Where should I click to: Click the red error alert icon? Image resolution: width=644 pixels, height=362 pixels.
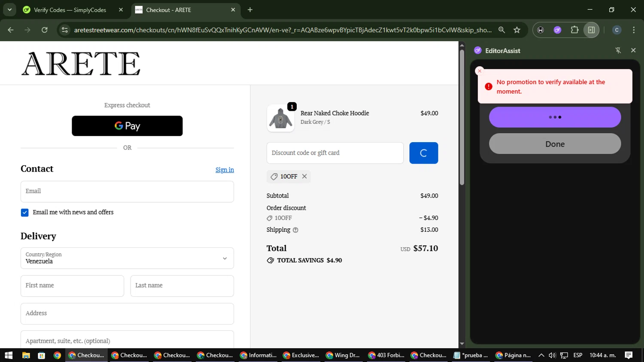point(489,86)
